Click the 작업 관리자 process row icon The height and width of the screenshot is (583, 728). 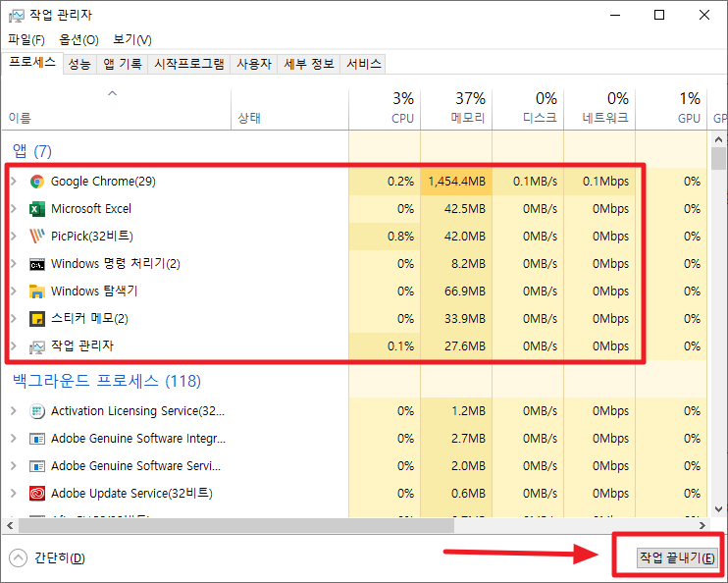click(x=37, y=346)
